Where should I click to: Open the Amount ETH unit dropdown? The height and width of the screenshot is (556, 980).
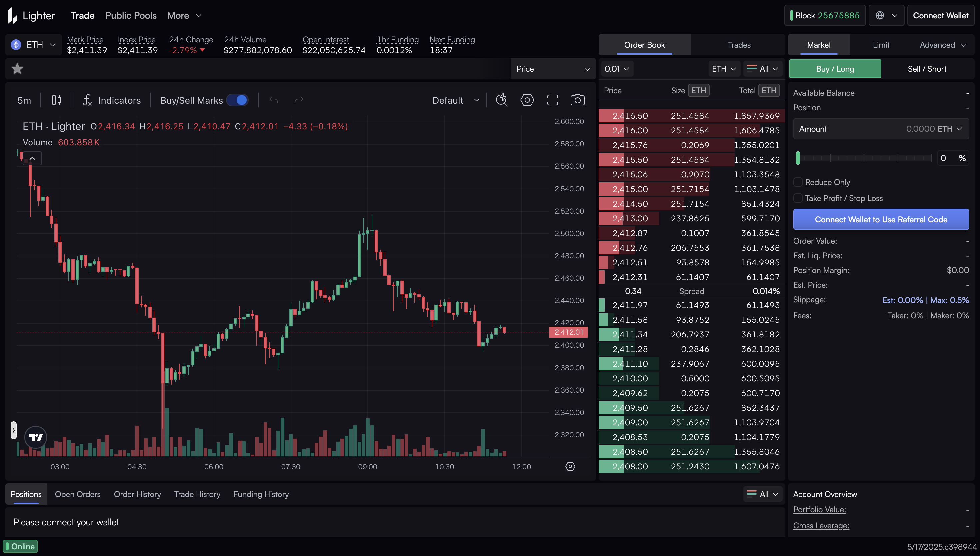click(950, 129)
